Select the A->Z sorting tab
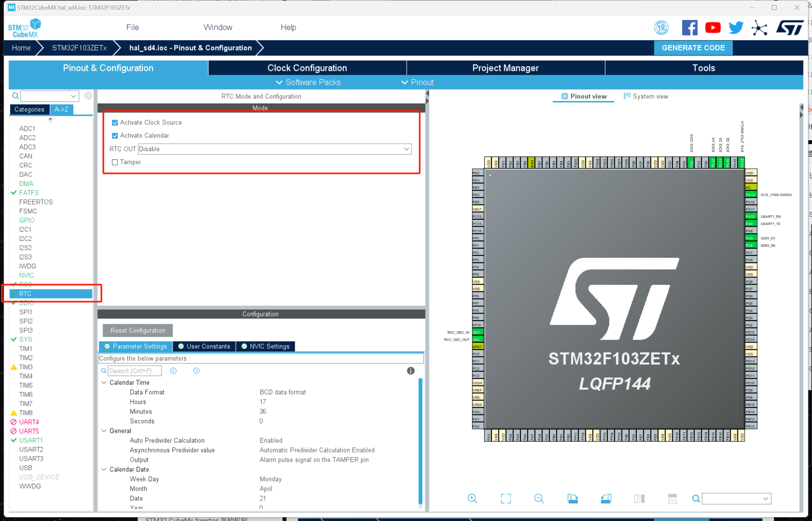 pos(61,109)
